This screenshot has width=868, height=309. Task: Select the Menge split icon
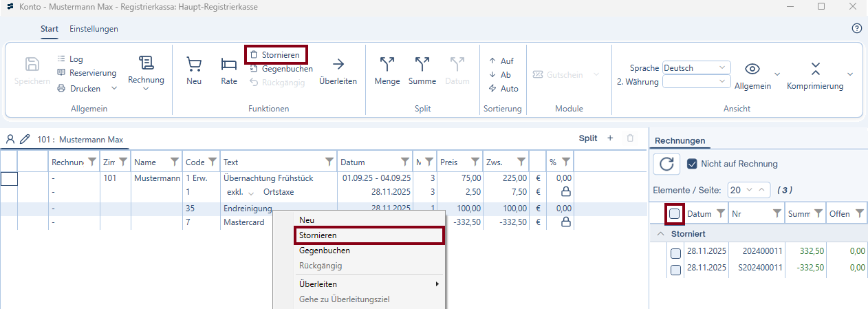click(387, 65)
